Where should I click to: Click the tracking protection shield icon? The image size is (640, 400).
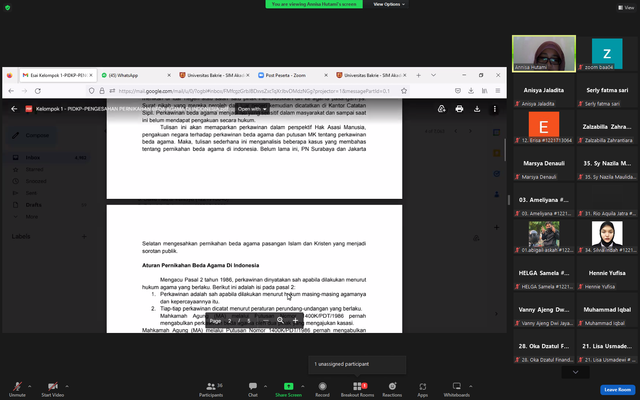(x=91, y=91)
